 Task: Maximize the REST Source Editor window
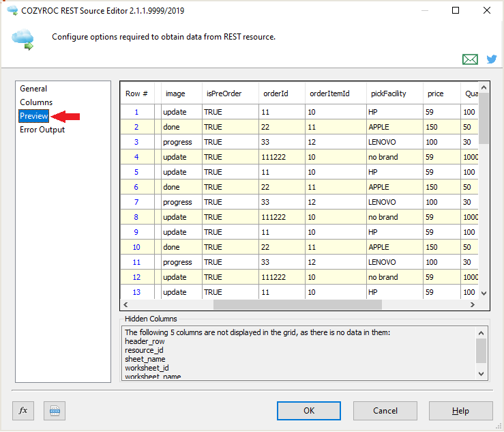[x=456, y=10]
